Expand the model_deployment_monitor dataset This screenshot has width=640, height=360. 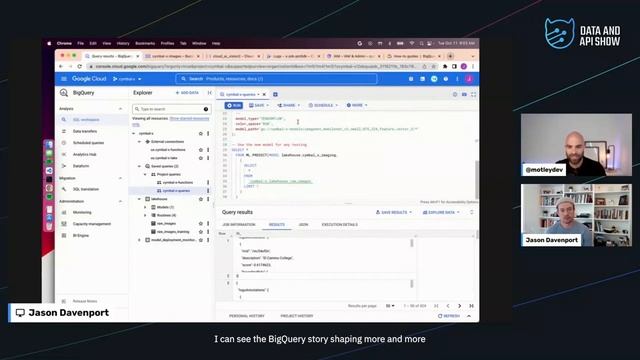139,240
